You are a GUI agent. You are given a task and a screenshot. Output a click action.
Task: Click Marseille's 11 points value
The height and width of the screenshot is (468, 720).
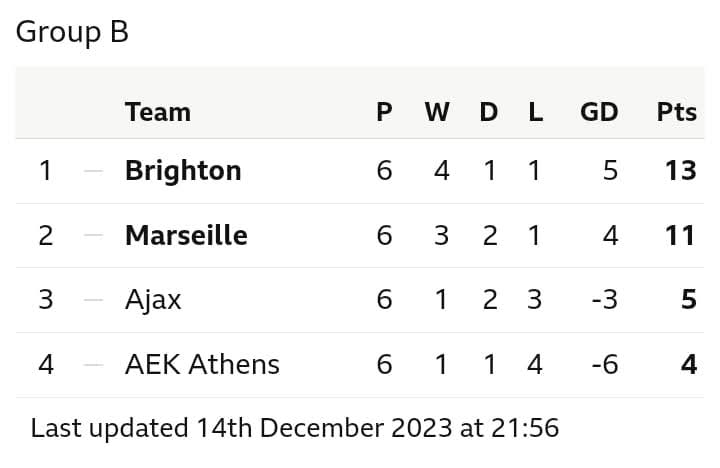click(x=681, y=236)
